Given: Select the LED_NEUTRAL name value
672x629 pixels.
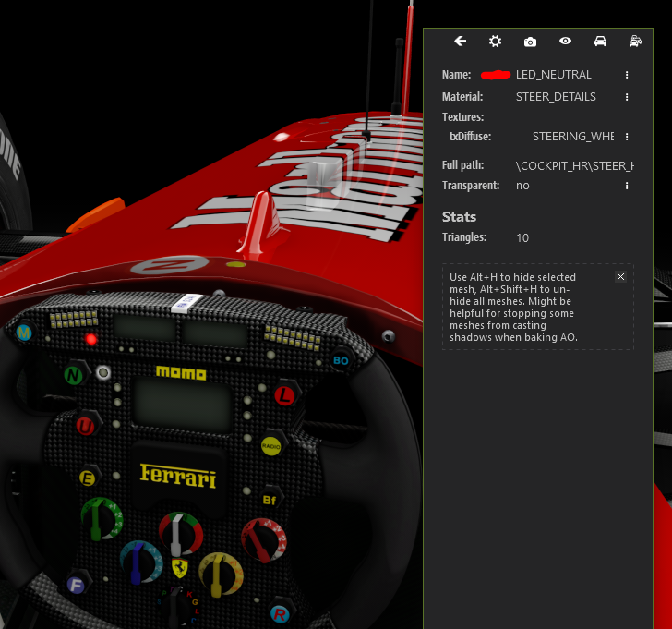Looking at the screenshot, I should (553, 75).
